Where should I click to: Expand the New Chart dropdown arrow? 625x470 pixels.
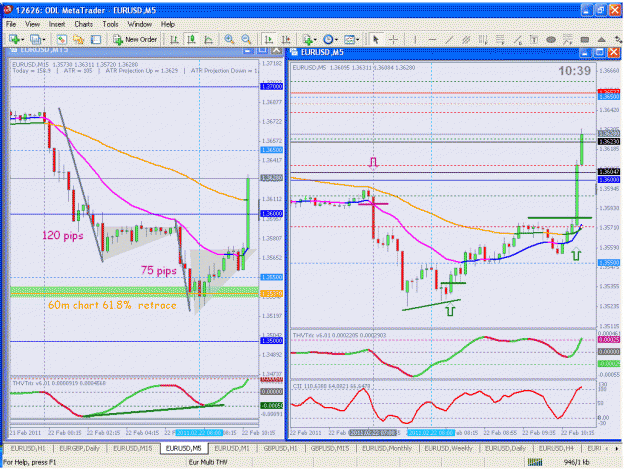(x=22, y=39)
